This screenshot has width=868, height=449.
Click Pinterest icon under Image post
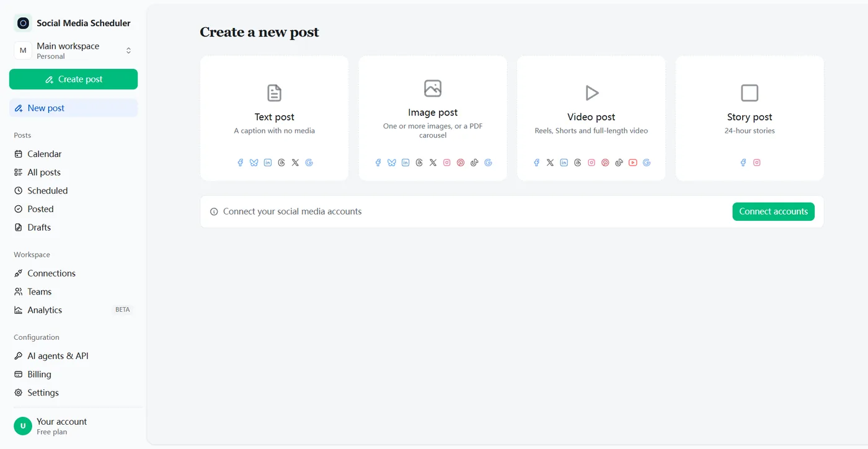(461, 162)
